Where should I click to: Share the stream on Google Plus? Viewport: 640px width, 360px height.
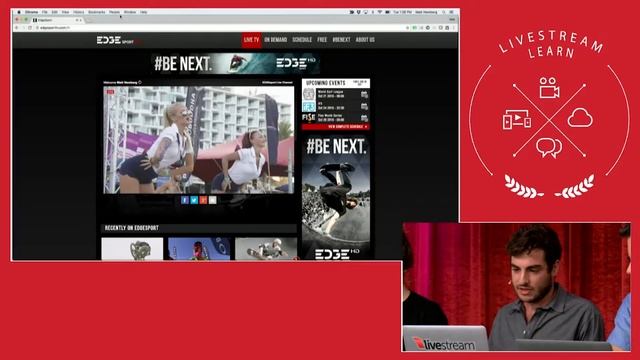(203, 200)
